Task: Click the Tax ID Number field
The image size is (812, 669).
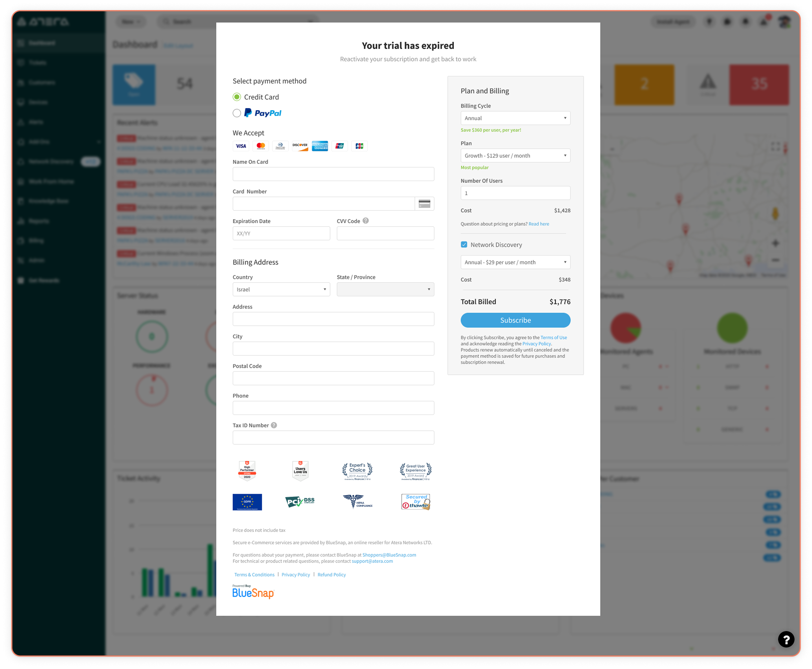Action: 333,438
